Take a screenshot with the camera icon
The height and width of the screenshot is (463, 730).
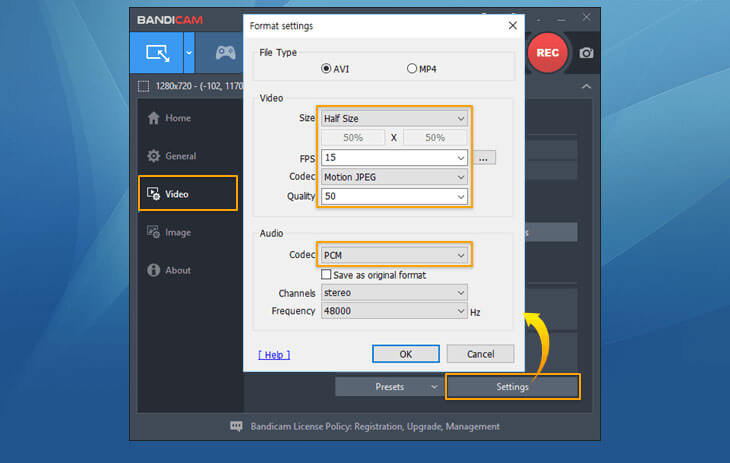point(586,53)
